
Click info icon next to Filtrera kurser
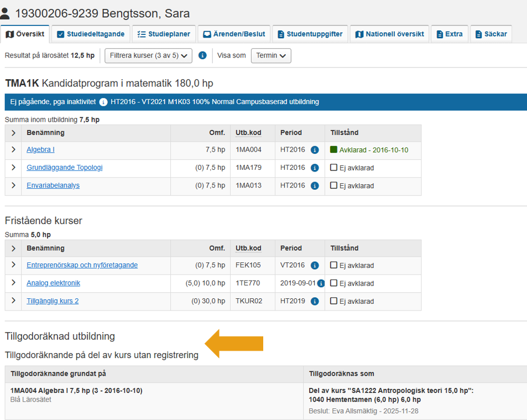coord(202,55)
